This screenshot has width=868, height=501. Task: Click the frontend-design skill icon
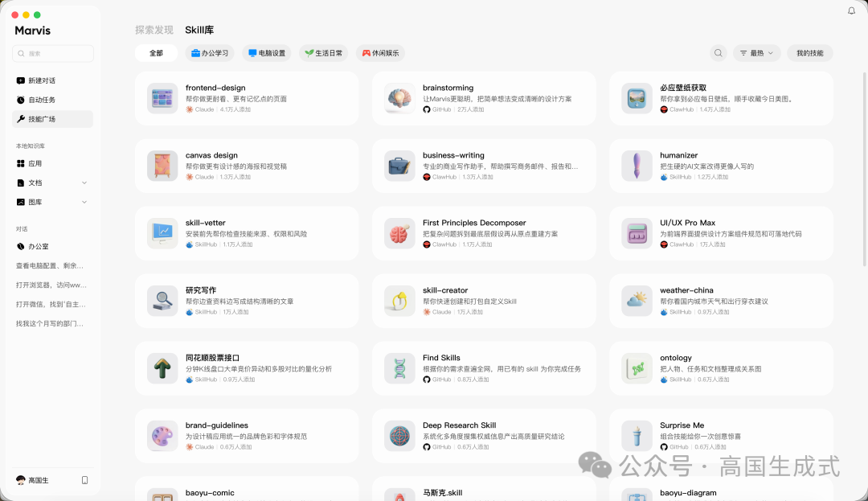coord(162,99)
